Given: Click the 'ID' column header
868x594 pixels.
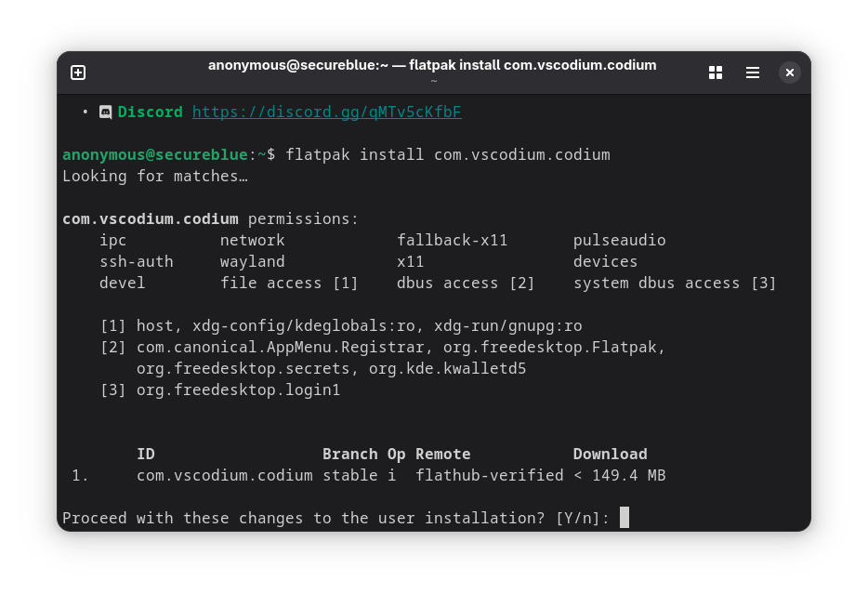Looking at the screenshot, I should point(146,454).
